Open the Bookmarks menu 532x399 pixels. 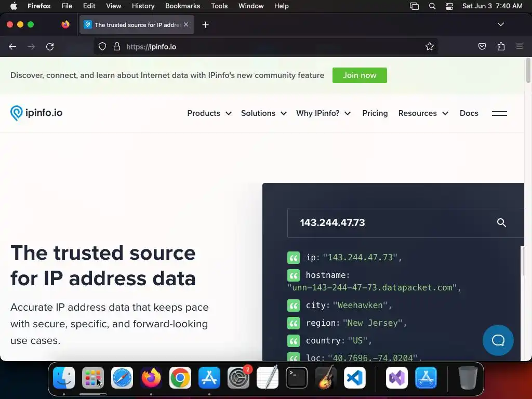[182, 6]
